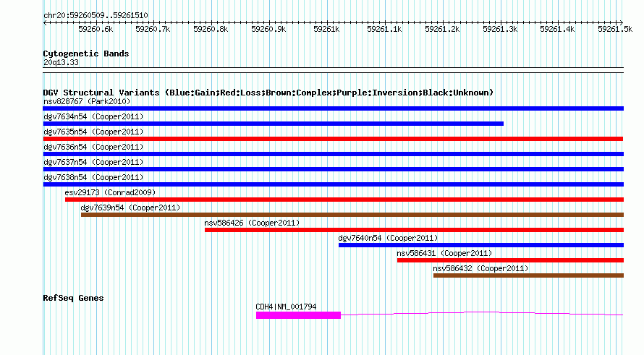Viewport: 644px width, 355px height.
Task: Open the dgv7636n54 (Cooper2011) variant label
Action: click(93, 147)
